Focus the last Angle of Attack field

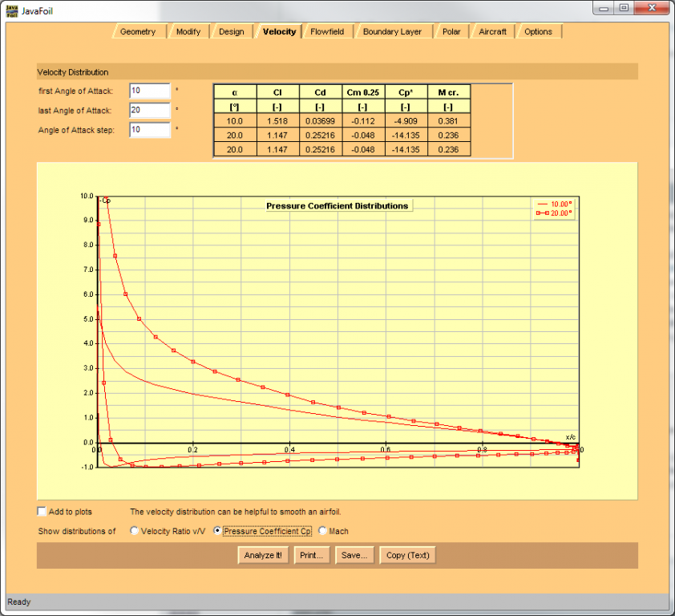(x=149, y=111)
